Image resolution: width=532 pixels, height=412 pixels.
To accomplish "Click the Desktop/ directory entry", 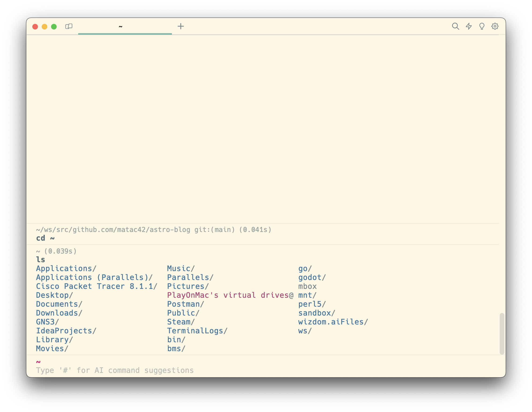I will coord(55,295).
